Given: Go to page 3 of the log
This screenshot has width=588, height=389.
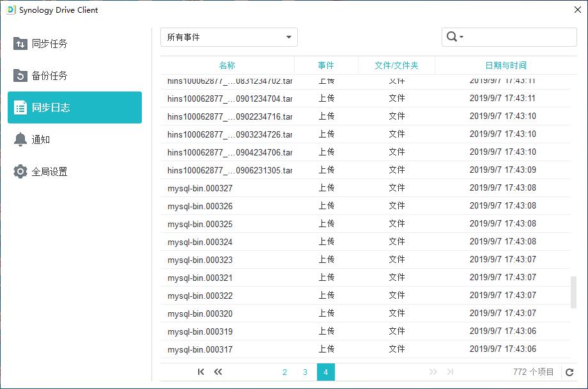Looking at the screenshot, I should click(x=305, y=372).
